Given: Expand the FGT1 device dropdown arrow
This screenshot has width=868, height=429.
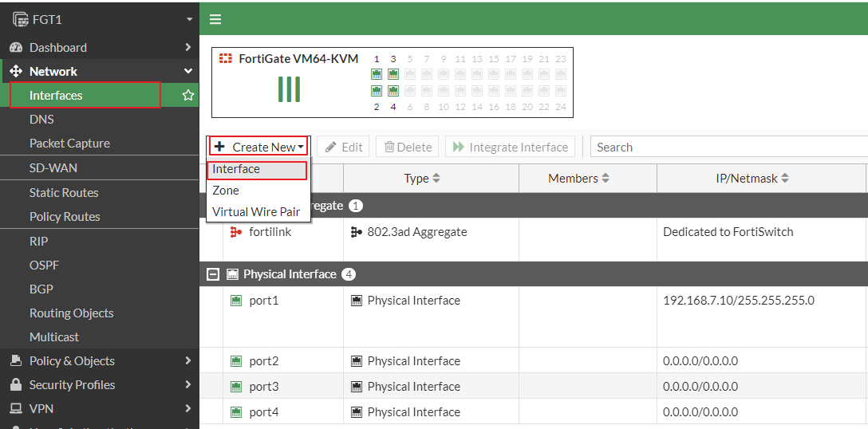Looking at the screenshot, I should (x=189, y=19).
